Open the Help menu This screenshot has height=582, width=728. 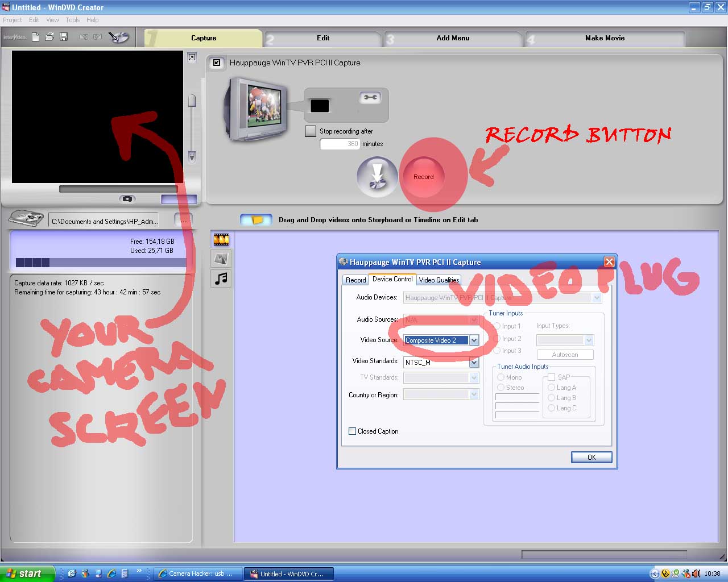click(x=92, y=20)
